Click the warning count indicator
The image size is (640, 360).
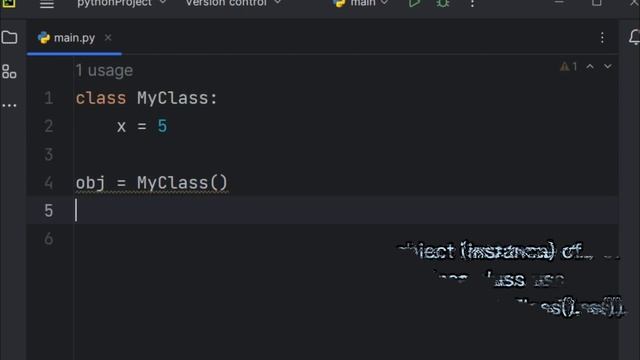(569, 67)
